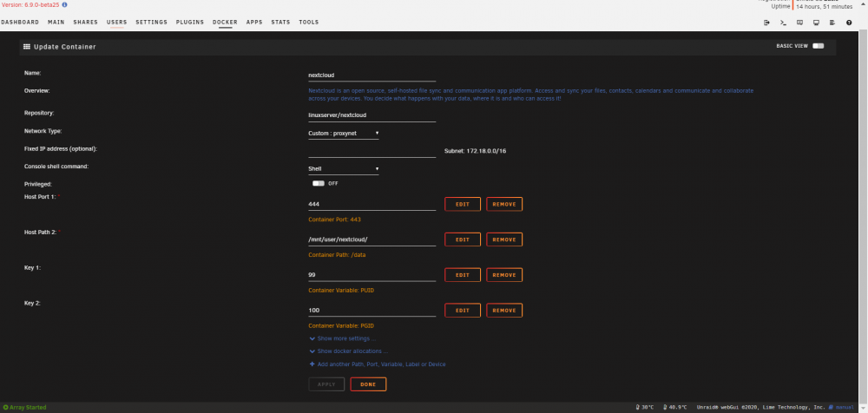Click Remove for Host Path 2
The height and width of the screenshot is (413, 868).
coord(504,239)
